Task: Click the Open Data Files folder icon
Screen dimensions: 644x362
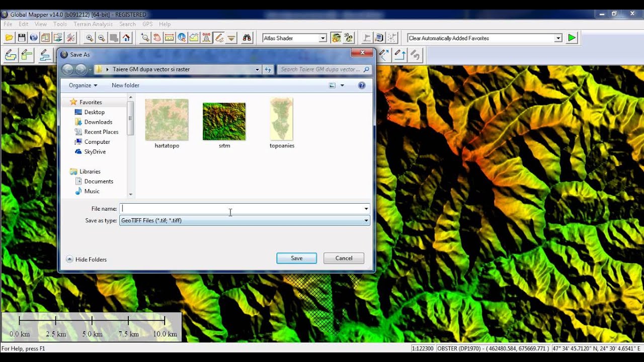Action: coord(9,38)
